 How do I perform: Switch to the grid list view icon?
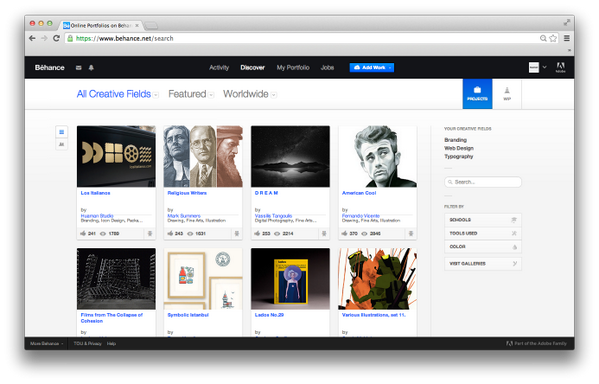coord(62,132)
